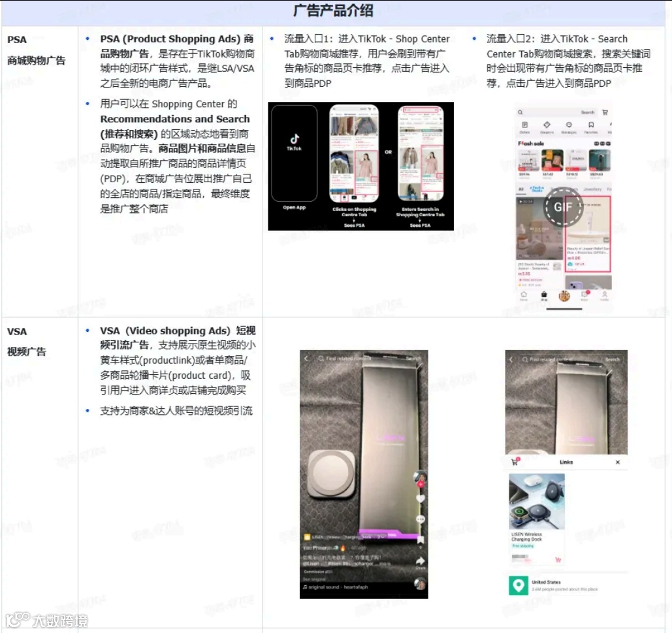Image resolution: width=672 pixels, height=633 pixels.
Task: Tap the back arrow above Links panel
Action: [x=511, y=359]
